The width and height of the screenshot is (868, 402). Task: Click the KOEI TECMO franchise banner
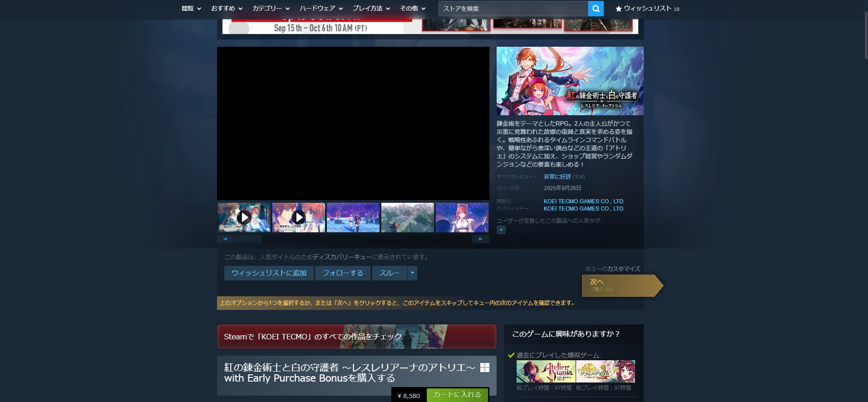click(x=357, y=337)
